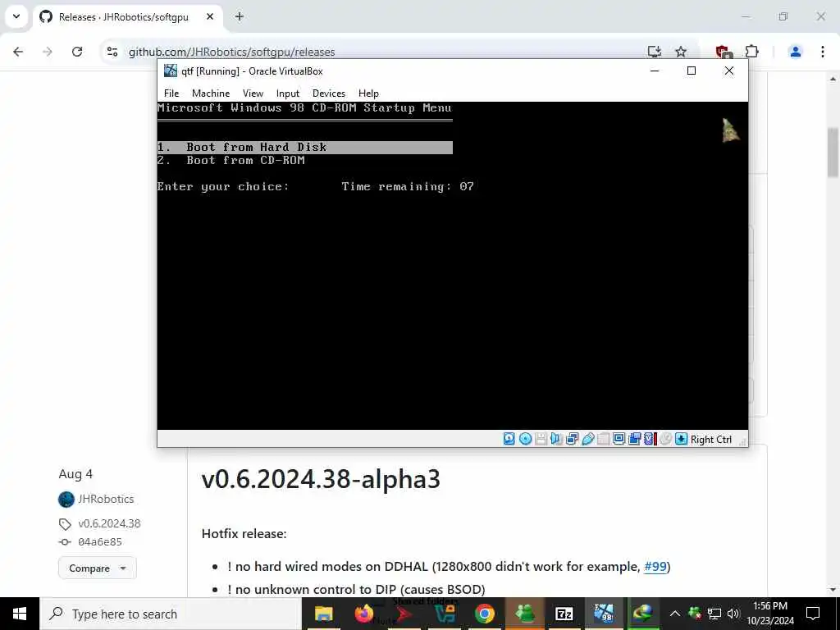Open green messenger people icon in taskbar
840x630 pixels.
click(524, 614)
